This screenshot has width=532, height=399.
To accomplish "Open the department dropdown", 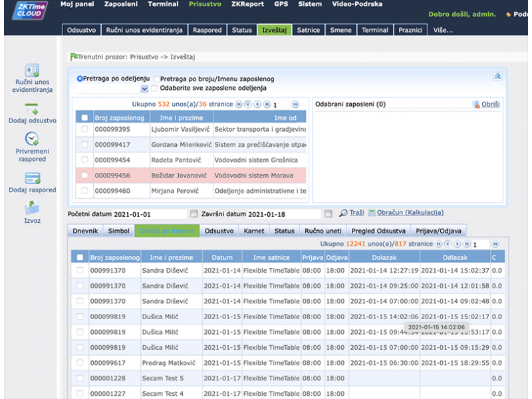I will tap(144, 89).
